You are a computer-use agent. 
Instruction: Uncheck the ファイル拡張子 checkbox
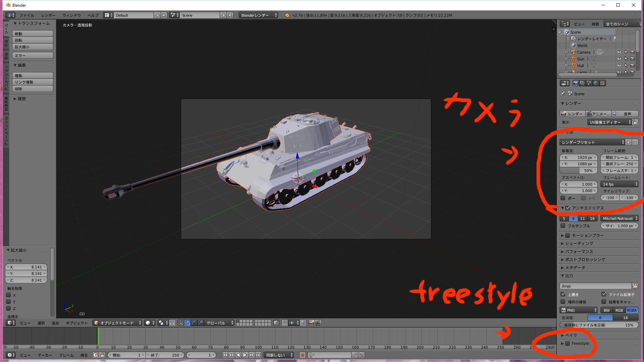(604, 294)
